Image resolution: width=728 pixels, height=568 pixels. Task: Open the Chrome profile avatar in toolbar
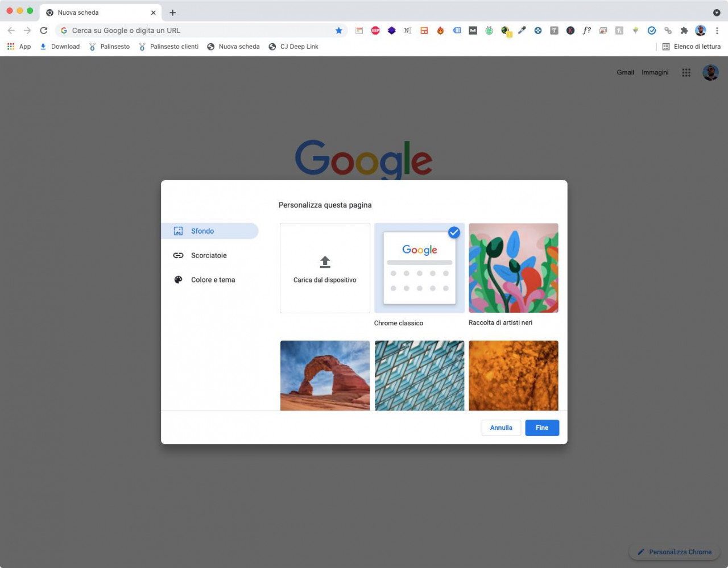(701, 31)
